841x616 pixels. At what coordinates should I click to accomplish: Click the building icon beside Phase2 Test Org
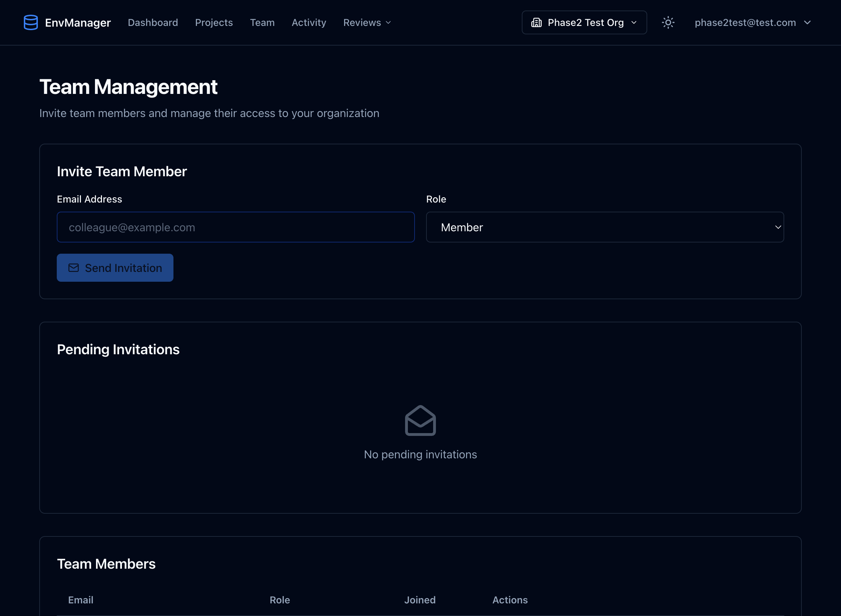[x=537, y=22]
